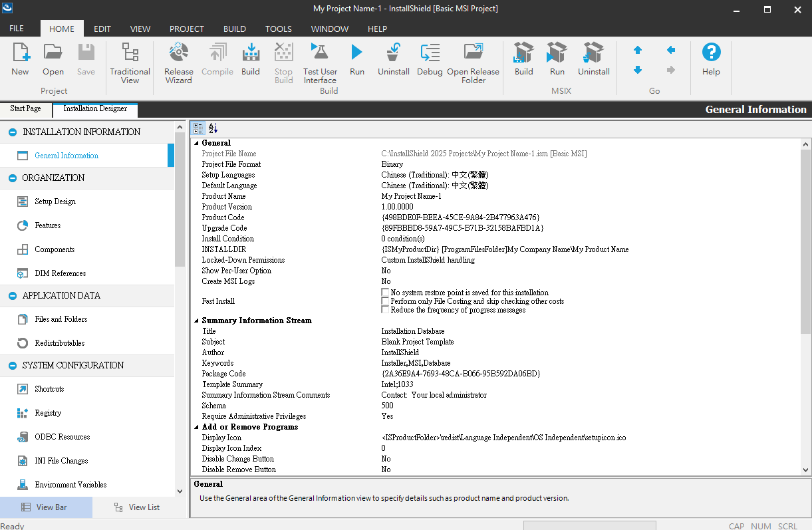Check Reduce frequency of progress messages
This screenshot has height=530, width=812.
point(385,310)
